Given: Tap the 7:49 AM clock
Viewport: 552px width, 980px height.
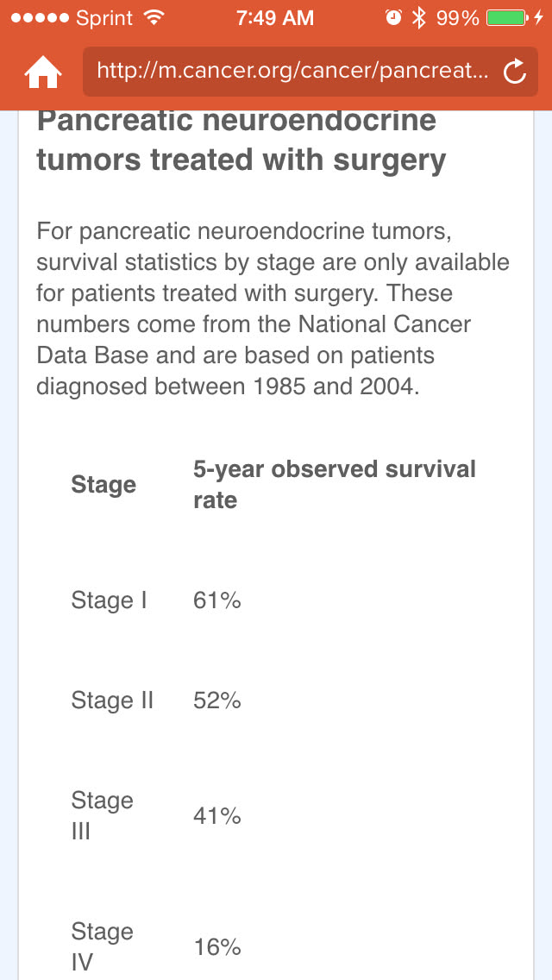Looking at the screenshot, I should [274, 18].
